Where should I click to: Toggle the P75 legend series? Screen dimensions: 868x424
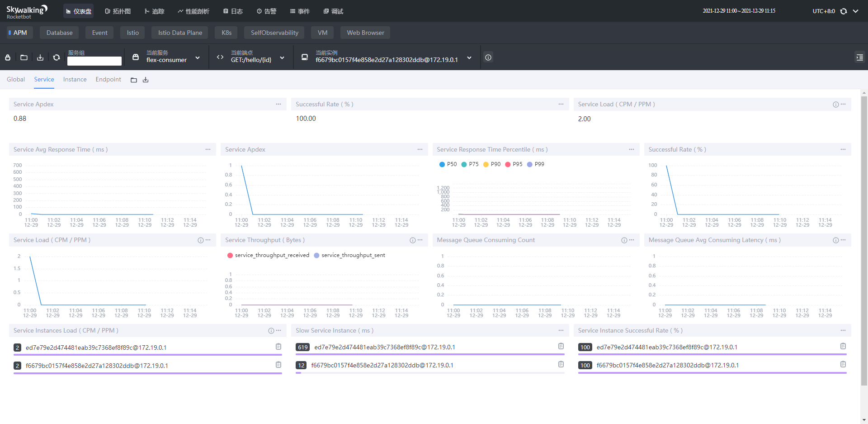(470, 164)
